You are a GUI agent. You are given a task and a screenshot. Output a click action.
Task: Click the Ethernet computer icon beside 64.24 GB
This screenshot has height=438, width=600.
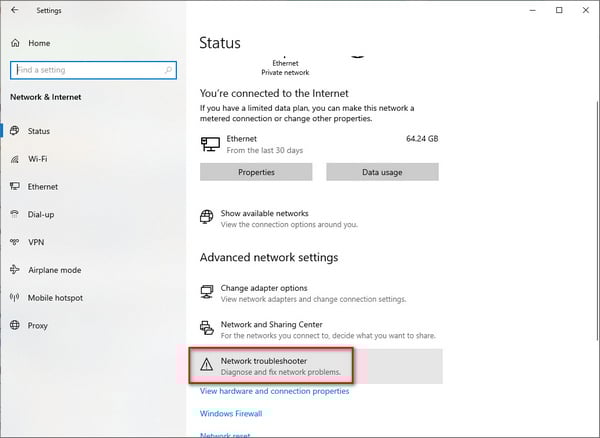(210, 144)
